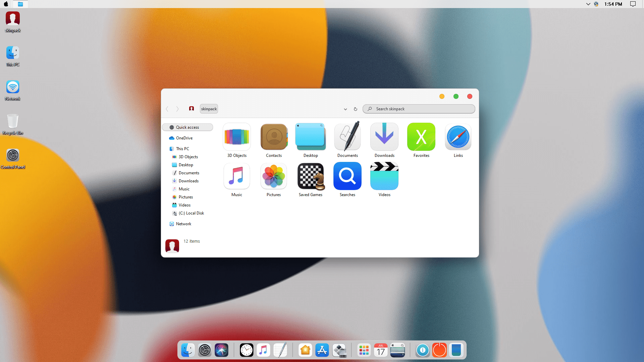Open the Contacts folder icon

(274, 136)
